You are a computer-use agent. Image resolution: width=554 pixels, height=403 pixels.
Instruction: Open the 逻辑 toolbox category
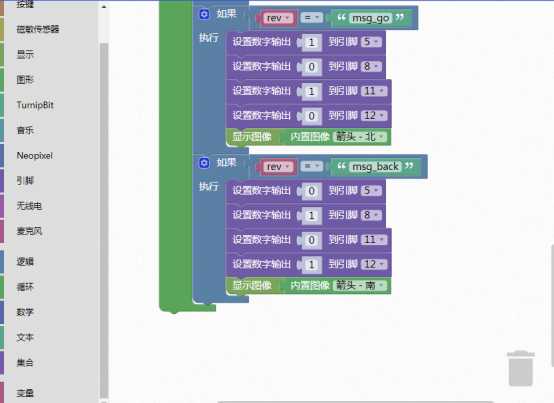click(x=25, y=262)
